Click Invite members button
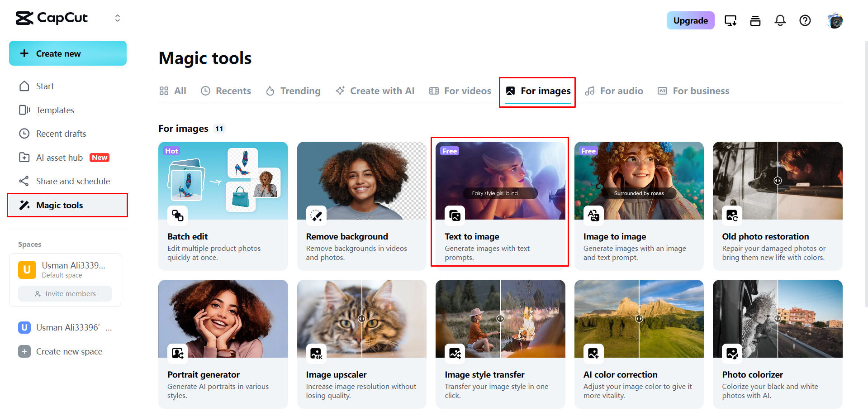Screen dimensions: 868x412 tap(65, 294)
